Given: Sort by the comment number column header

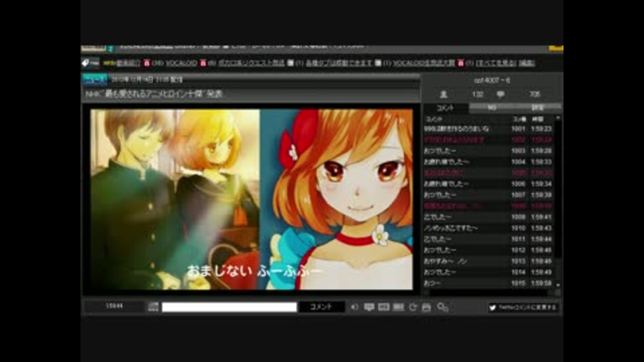Looking at the screenshot, I should [519, 119].
